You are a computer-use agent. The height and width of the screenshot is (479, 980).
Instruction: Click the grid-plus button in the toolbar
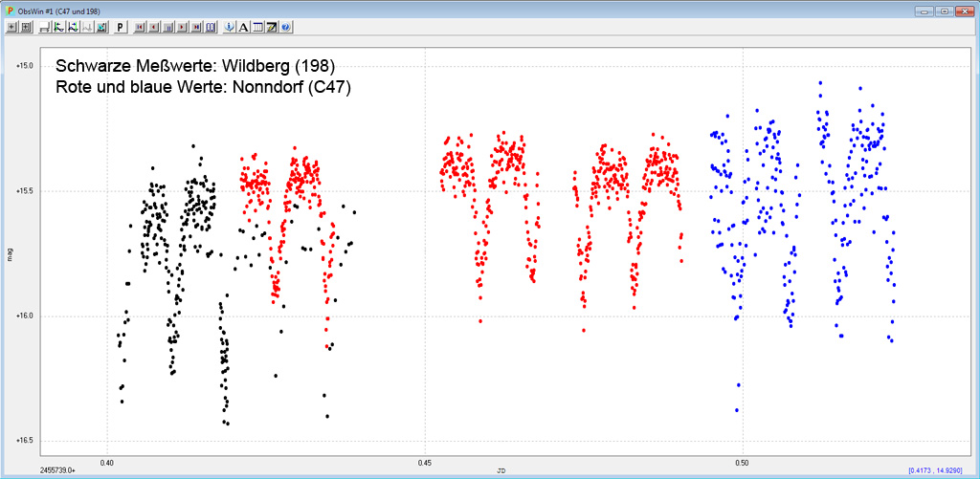pos(26,27)
